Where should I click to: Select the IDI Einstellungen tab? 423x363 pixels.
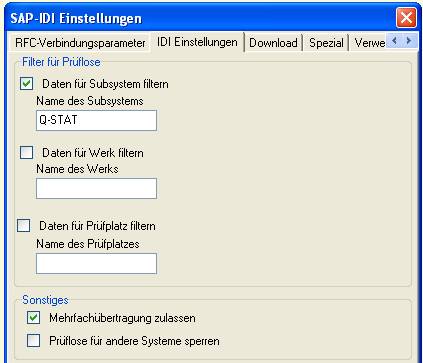pos(197,42)
